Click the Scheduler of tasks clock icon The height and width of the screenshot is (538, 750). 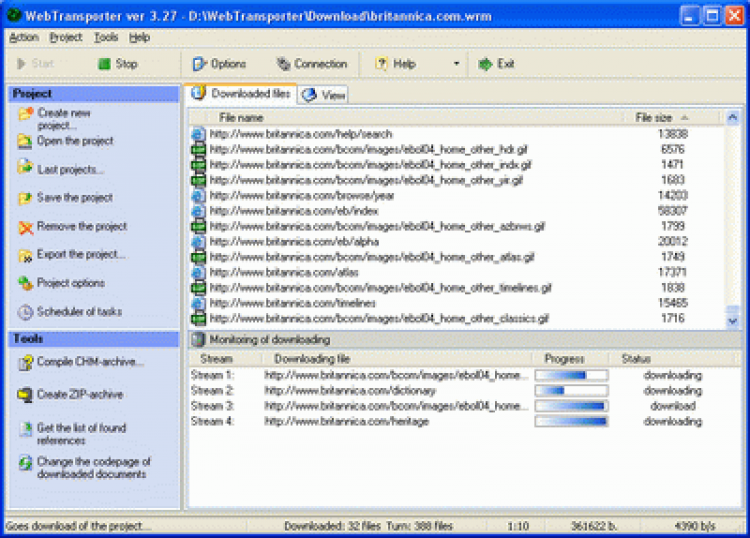[x=25, y=312]
